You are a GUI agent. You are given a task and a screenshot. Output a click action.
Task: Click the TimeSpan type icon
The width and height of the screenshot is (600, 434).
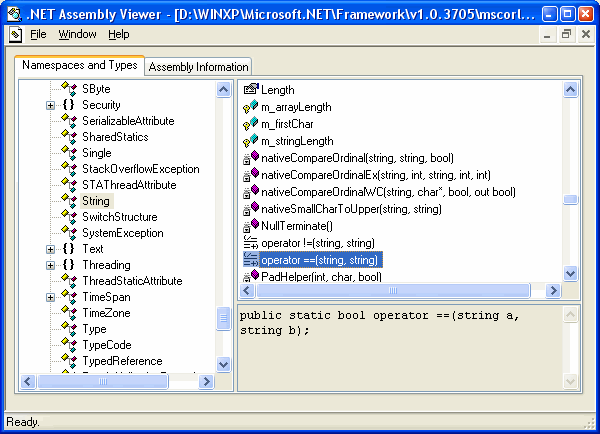(x=69, y=297)
